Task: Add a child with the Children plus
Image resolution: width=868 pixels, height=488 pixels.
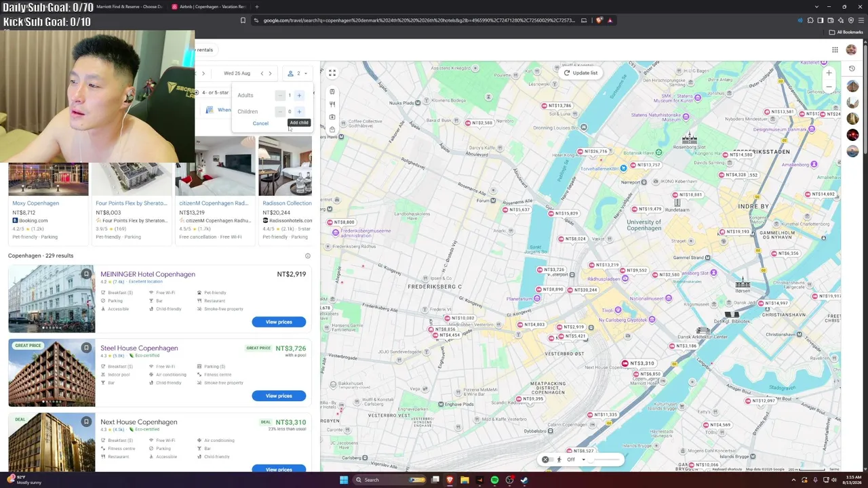Action: pyautogui.click(x=299, y=112)
